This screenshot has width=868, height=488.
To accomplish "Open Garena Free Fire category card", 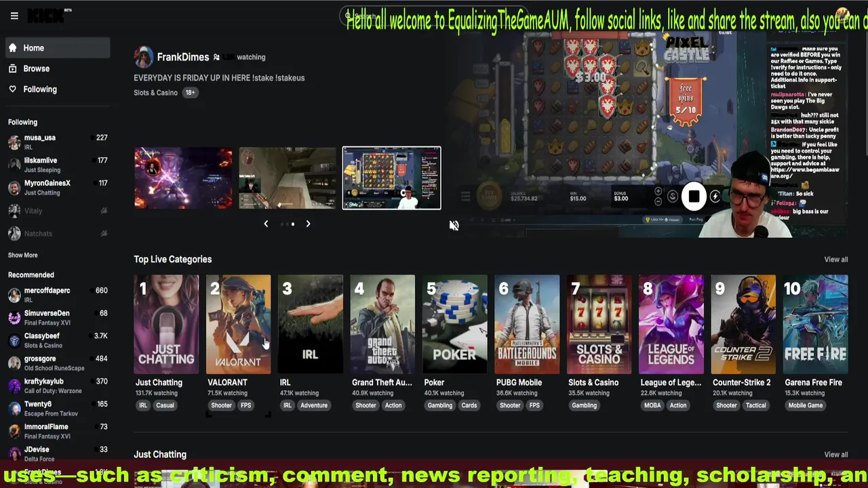I will pos(816,324).
